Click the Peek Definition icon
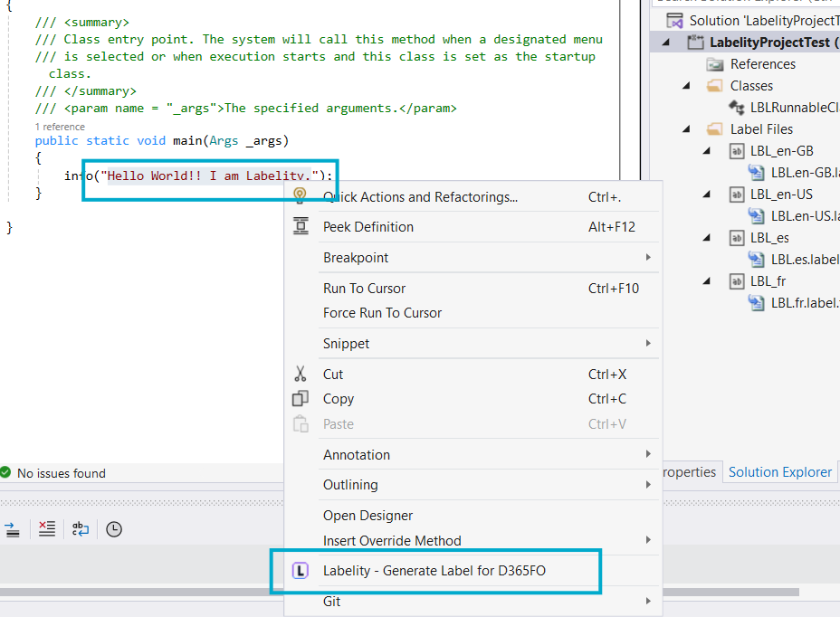The height and width of the screenshot is (617, 840). (301, 226)
